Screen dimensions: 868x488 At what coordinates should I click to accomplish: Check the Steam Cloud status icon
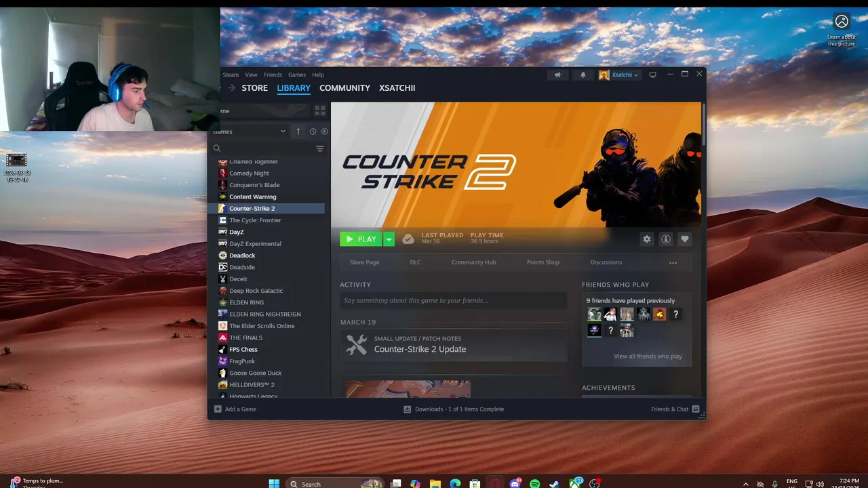pos(408,239)
